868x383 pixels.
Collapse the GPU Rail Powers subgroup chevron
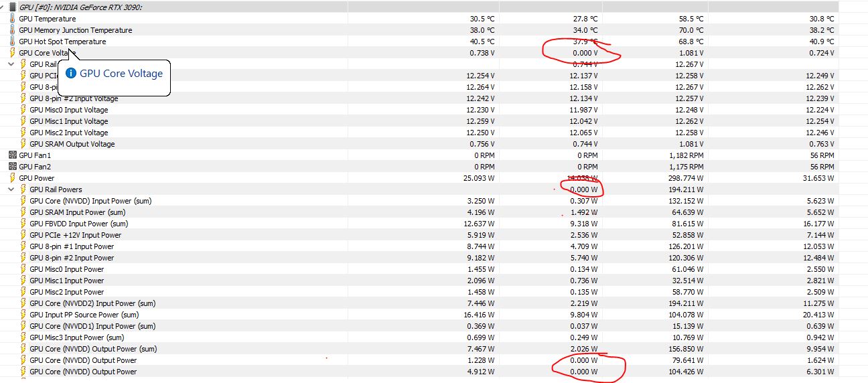coord(11,189)
